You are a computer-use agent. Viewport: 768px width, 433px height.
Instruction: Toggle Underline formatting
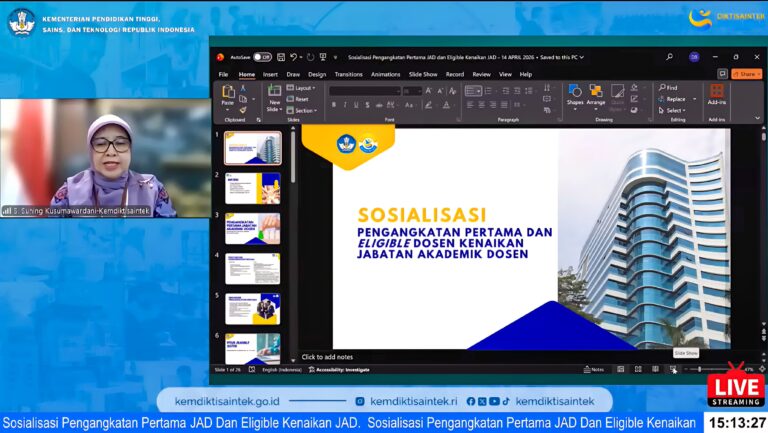click(356, 105)
